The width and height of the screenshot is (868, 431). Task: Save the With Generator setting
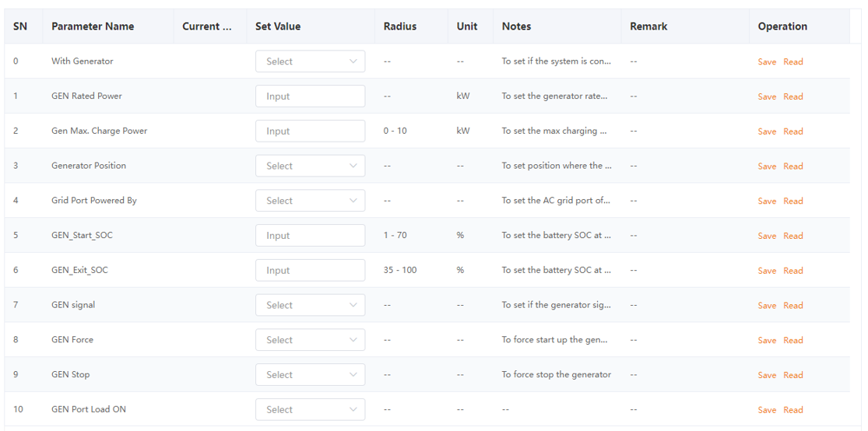pos(767,62)
